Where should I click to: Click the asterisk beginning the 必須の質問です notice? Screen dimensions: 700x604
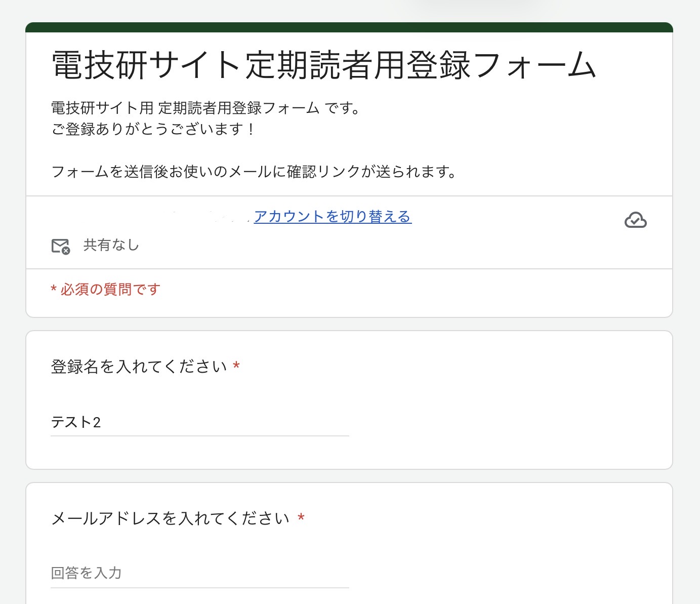click(53, 290)
